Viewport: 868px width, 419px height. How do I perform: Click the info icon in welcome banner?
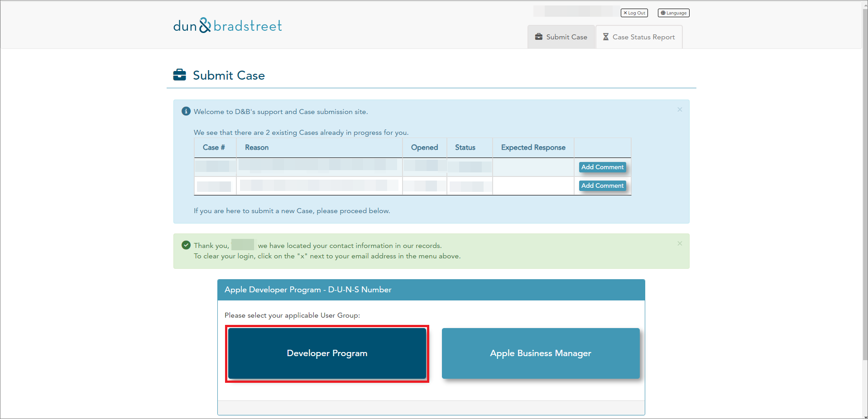click(x=186, y=111)
